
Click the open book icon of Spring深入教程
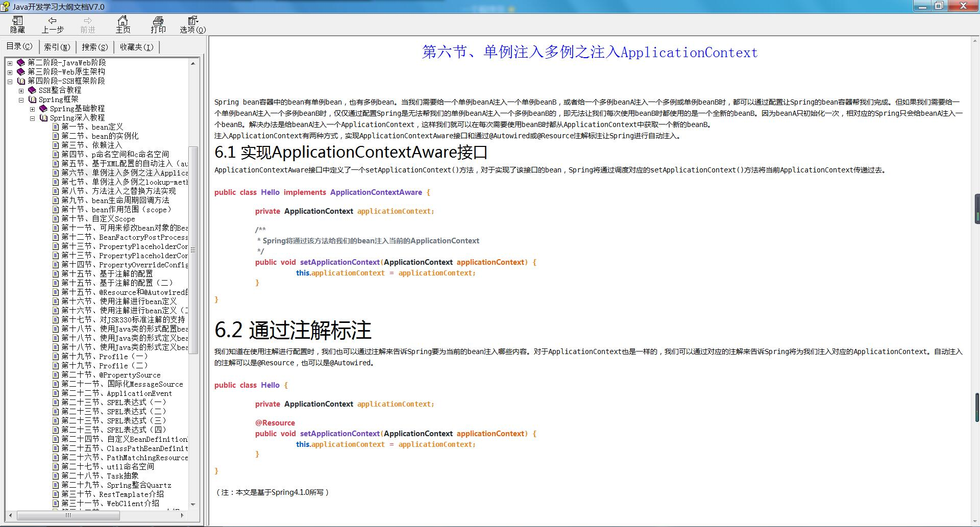43,118
